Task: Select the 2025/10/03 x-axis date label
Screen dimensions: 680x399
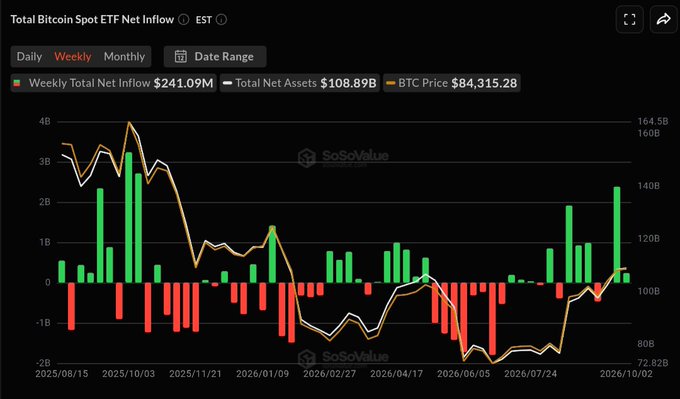Action: (128, 374)
